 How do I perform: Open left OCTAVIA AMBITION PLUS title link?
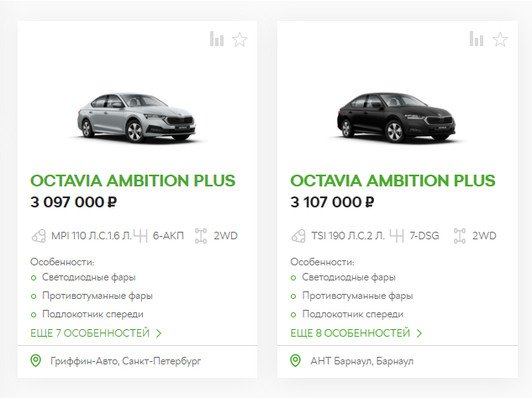133,181
